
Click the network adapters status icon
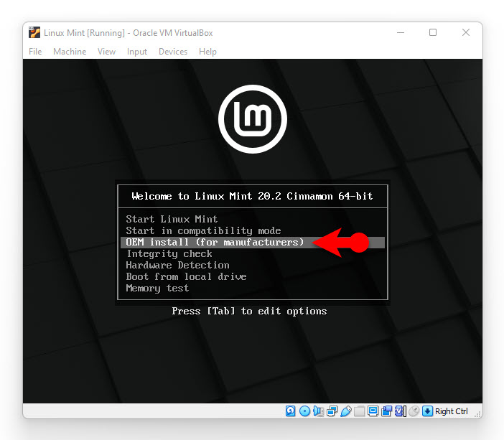tap(332, 411)
